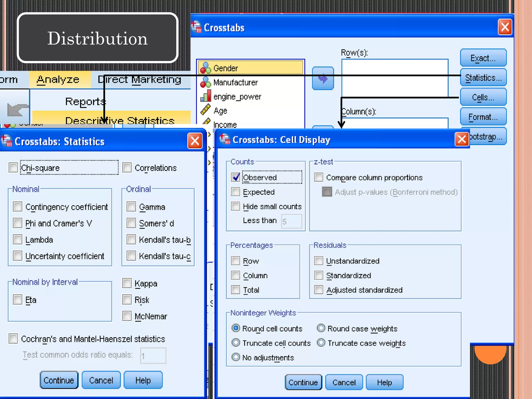Enable Contingency coefficient

coord(17,207)
